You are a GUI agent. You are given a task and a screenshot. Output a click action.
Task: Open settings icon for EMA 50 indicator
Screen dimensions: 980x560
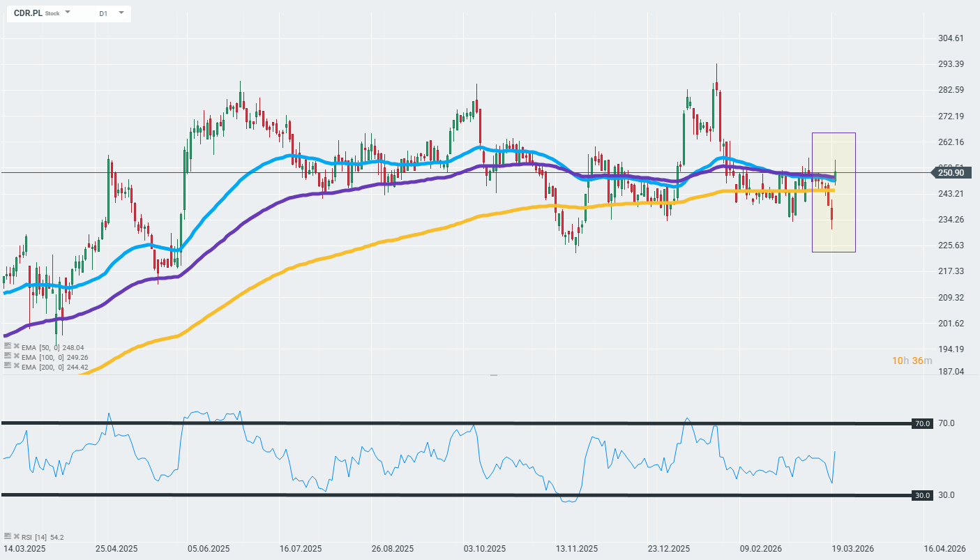tap(8, 347)
